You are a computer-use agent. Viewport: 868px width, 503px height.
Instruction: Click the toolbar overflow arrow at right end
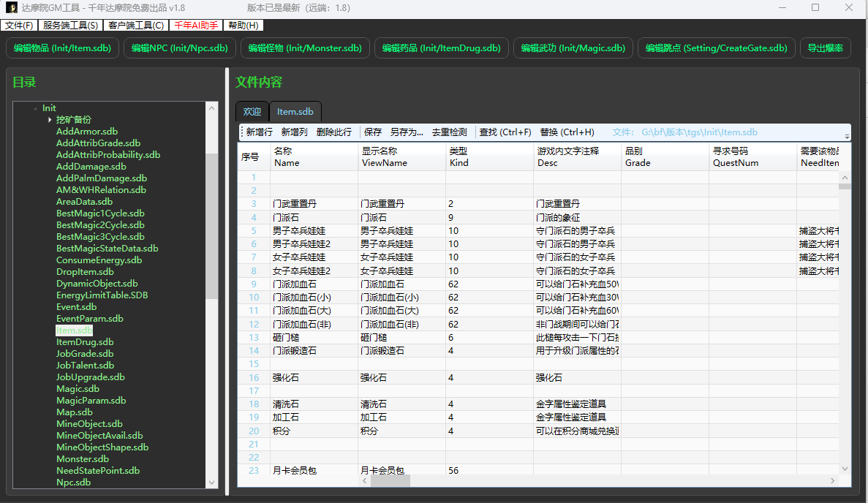tap(847, 136)
